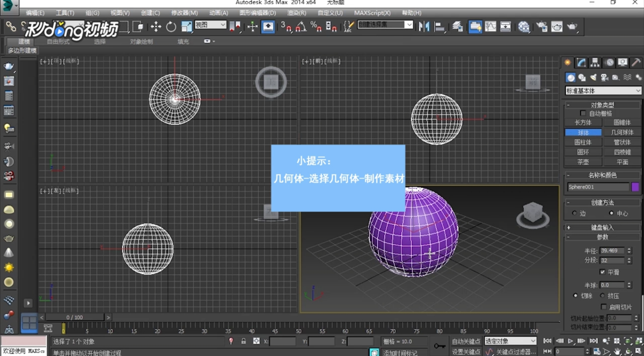The height and width of the screenshot is (356, 644).
Task: Toggle Angle Snap icon
Action: click(x=301, y=26)
